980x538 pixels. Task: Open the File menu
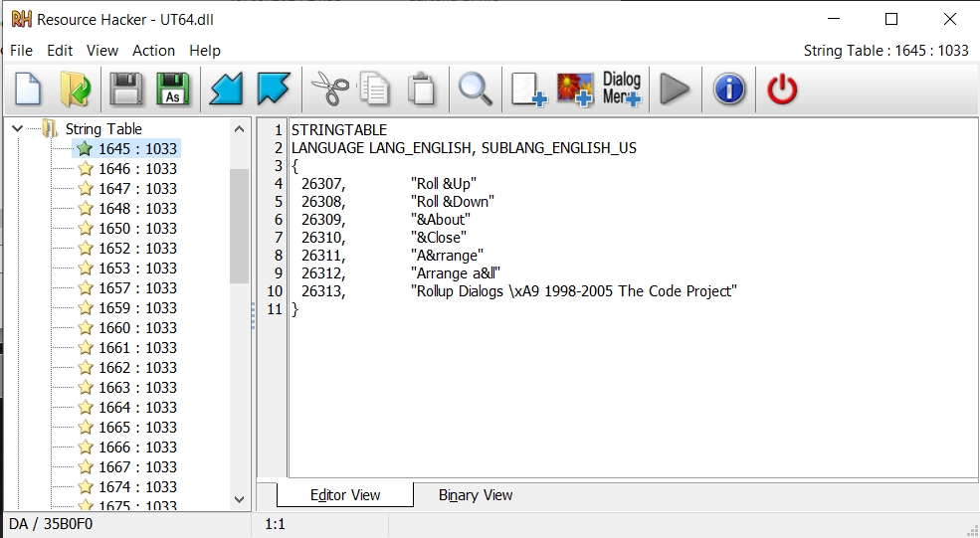click(x=21, y=51)
